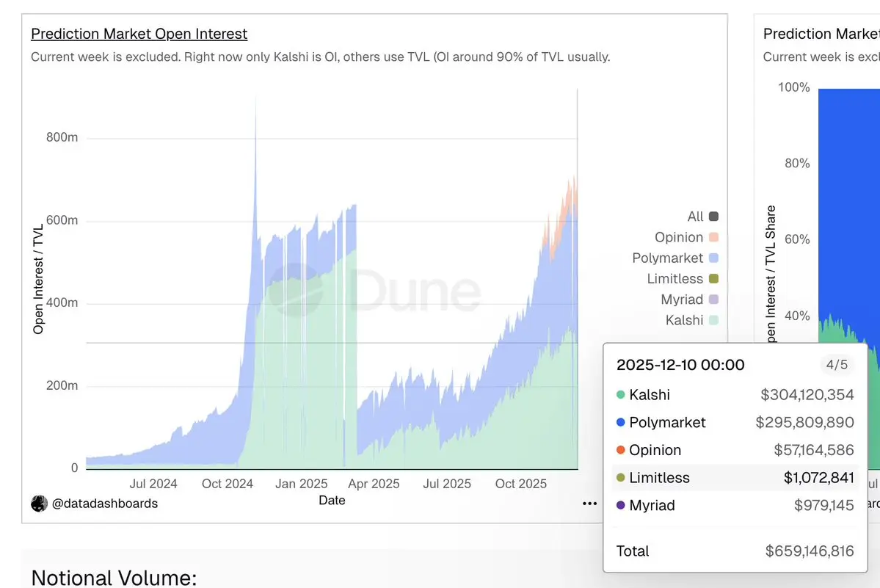The image size is (880, 588).
Task: Click the All legend color swatch
Action: pyautogui.click(x=714, y=217)
